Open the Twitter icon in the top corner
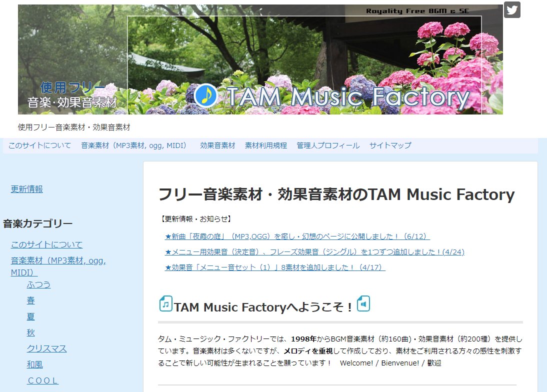This screenshot has width=547, height=392. pyautogui.click(x=511, y=10)
